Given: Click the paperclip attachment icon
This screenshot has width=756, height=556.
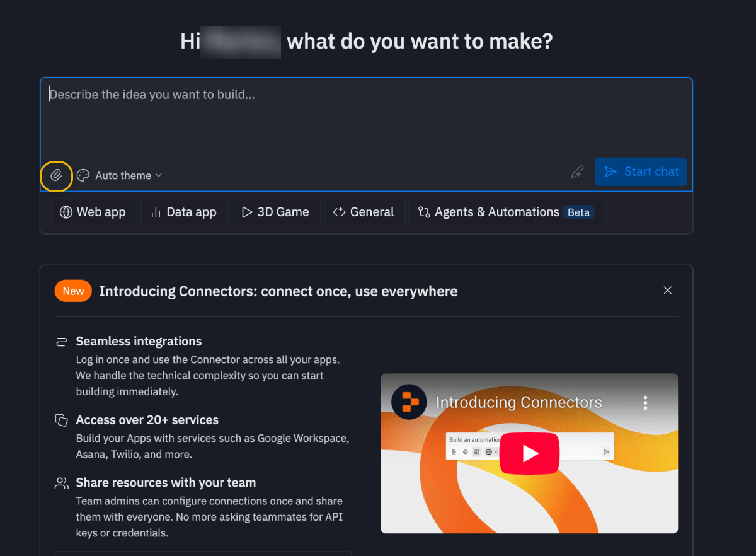Looking at the screenshot, I should [x=56, y=176].
